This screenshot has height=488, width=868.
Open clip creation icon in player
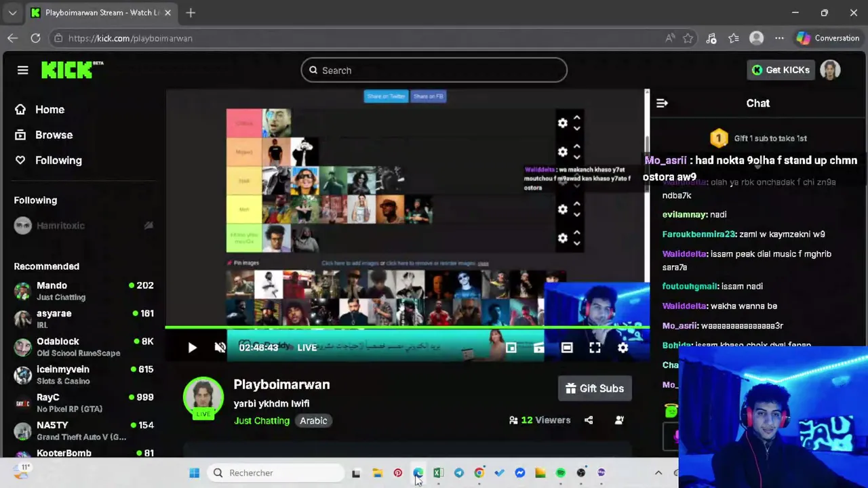click(538, 348)
